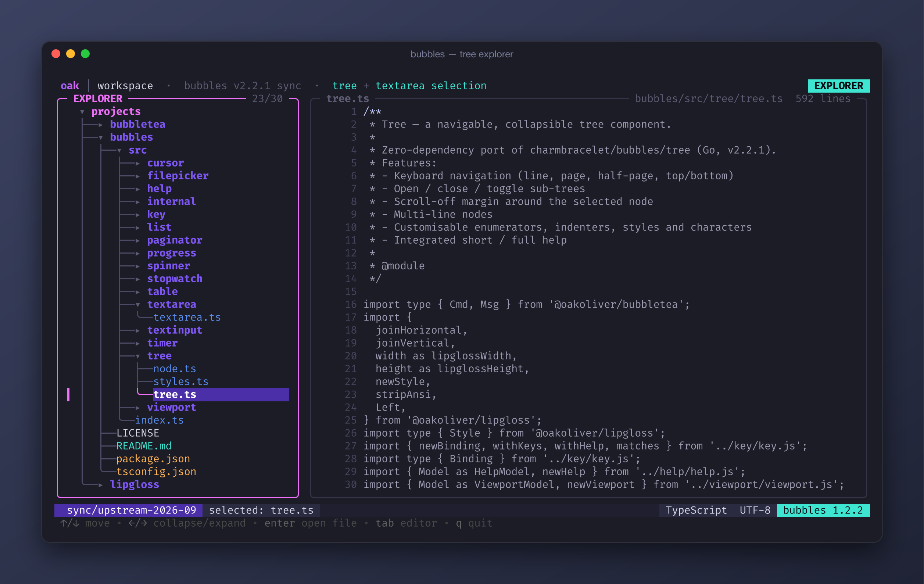Expand the table folder arrow
The height and width of the screenshot is (584, 924).
coord(138,292)
